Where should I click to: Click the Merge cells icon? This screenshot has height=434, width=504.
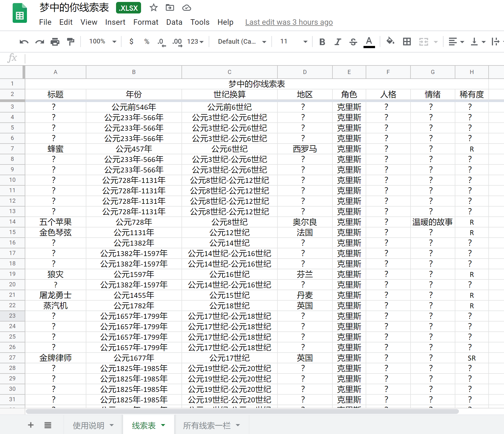(424, 42)
